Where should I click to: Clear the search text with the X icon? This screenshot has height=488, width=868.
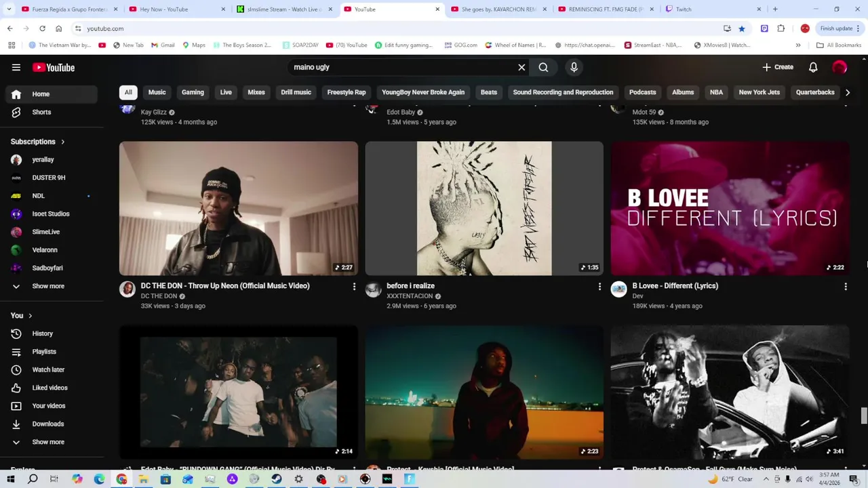pos(521,67)
